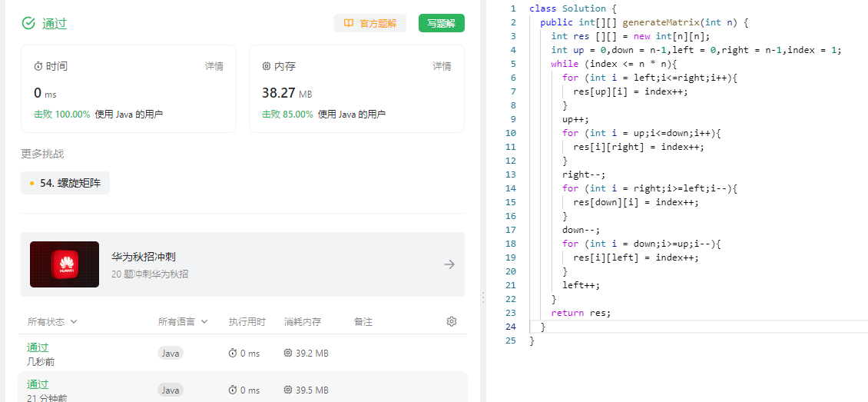Click line number 24 in editor gutter
The height and width of the screenshot is (402, 868).
pyautogui.click(x=510, y=327)
